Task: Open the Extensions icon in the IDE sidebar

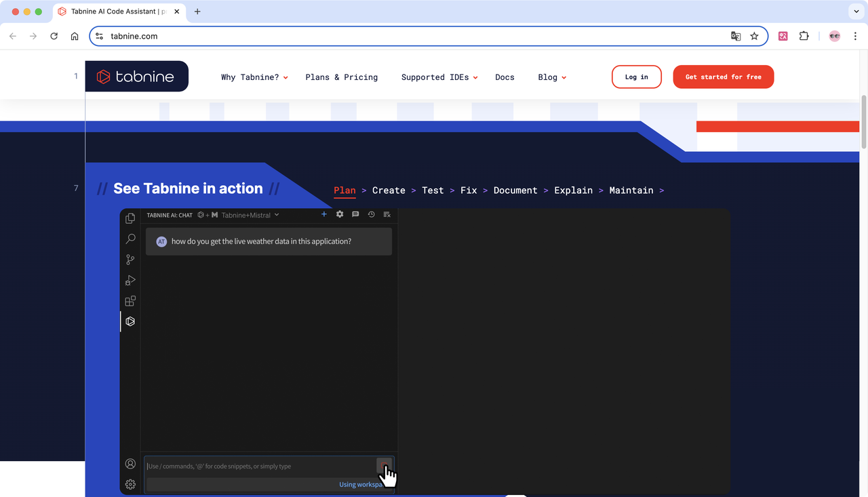Action: coord(130,301)
